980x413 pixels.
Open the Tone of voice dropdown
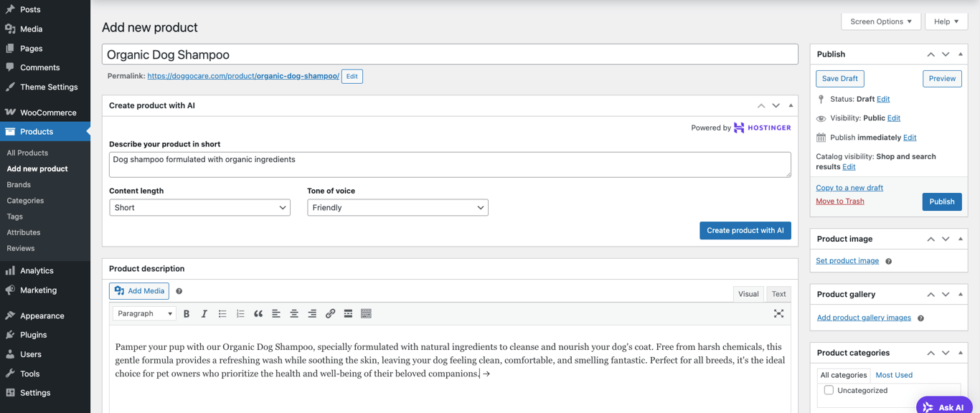tap(397, 206)
